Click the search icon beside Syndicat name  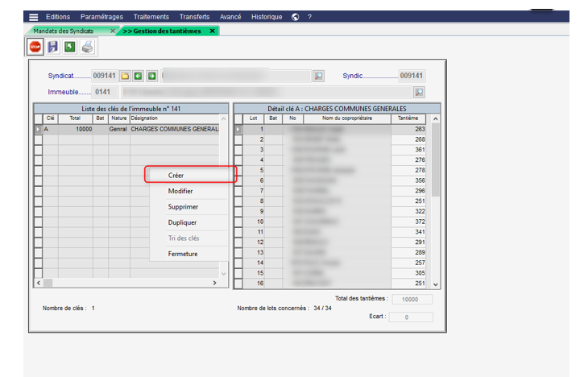[318, 76]
